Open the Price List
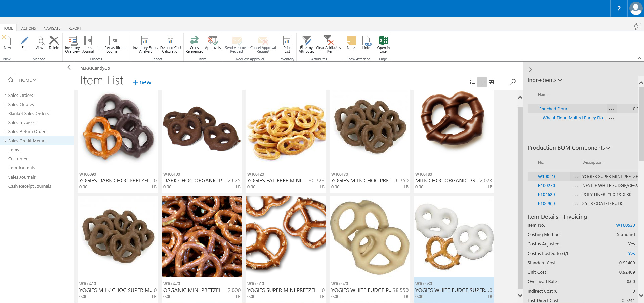This screenshot has width=644, height=303. click(x=287, y=44)
